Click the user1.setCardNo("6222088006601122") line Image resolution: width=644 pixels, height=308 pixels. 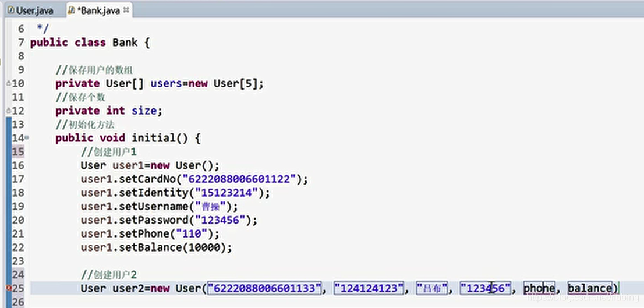[194, 179]
